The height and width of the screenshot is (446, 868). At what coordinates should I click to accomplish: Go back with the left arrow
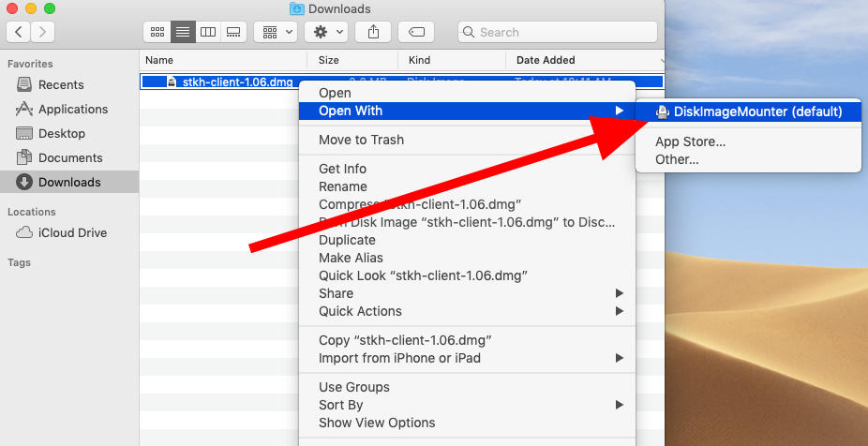pos(19,32)
